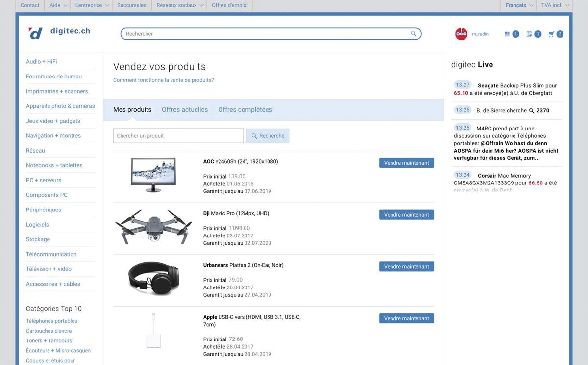Open Urbanears Plattan 2 product title
Image resolution: width=588 pixels, height=365 pixels.
coord(244,265)
